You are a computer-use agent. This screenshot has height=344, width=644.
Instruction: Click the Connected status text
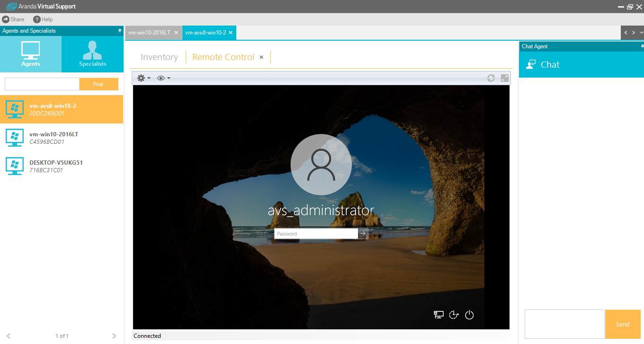[x=147, y=336]
